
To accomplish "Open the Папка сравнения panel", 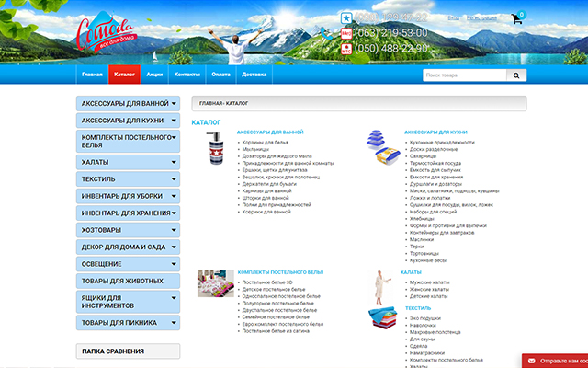I will tap(129, 351).
